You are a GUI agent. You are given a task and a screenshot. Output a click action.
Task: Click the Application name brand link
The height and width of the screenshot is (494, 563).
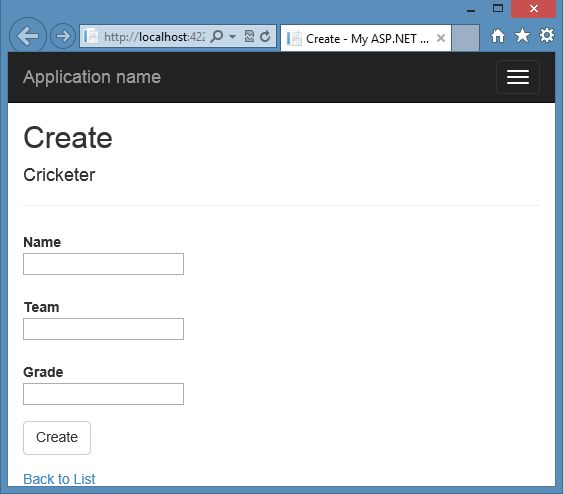(92, 77)
